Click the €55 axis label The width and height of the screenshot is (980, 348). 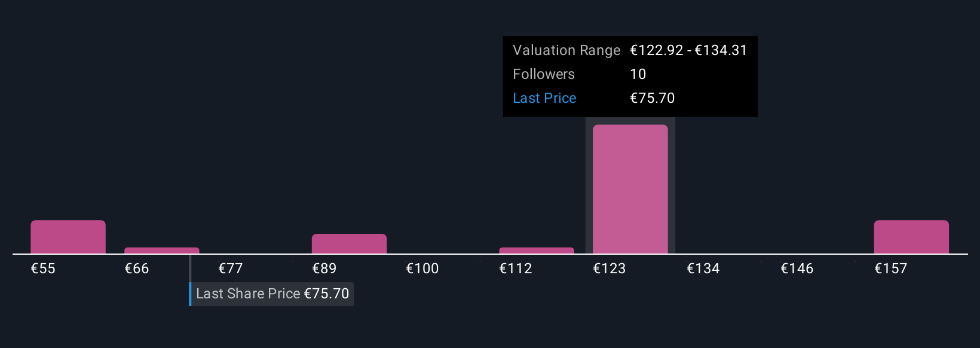coord(43,268)
